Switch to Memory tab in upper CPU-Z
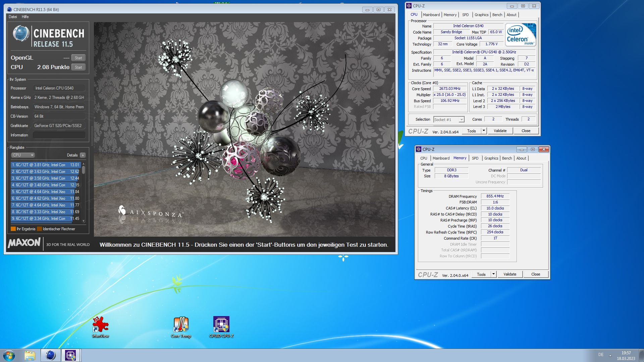The width and height of the screenshot is (644, 362). [450, 15]
